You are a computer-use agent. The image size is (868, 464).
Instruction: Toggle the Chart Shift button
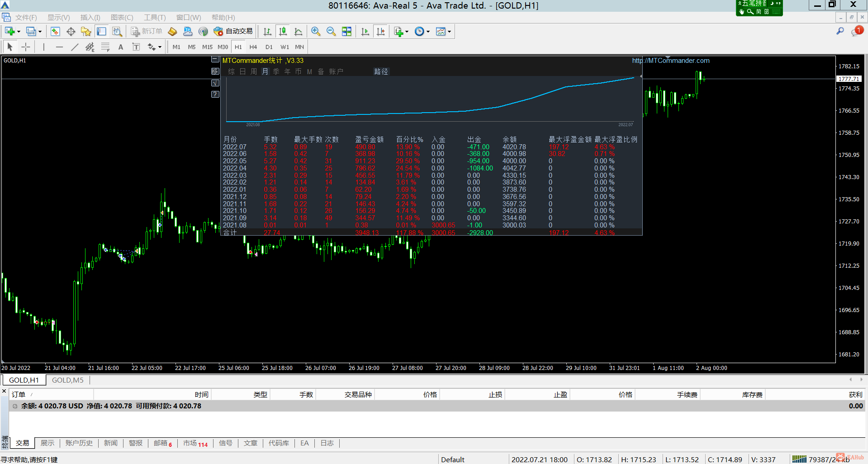pyautogui.click(x=381, y=31)
